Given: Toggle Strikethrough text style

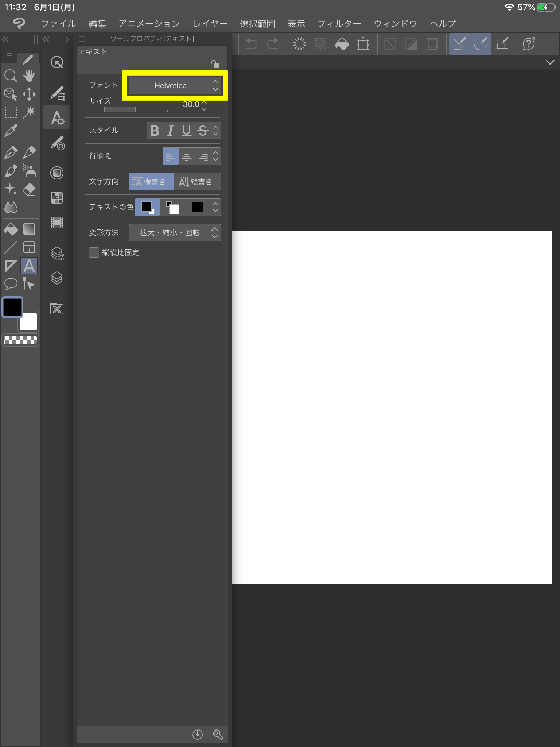Looking at the screenshot, I should point(203,131).
